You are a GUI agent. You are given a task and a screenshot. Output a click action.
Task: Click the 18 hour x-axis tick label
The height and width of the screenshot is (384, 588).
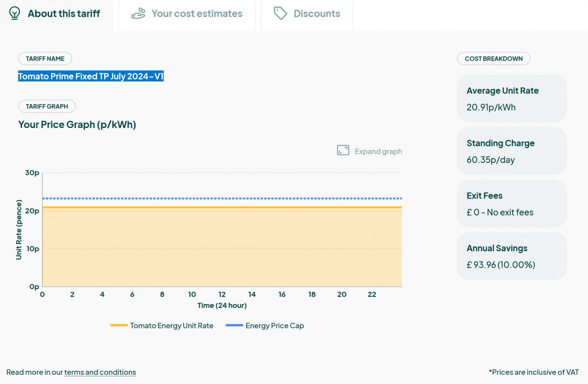(x=312, y=294)
